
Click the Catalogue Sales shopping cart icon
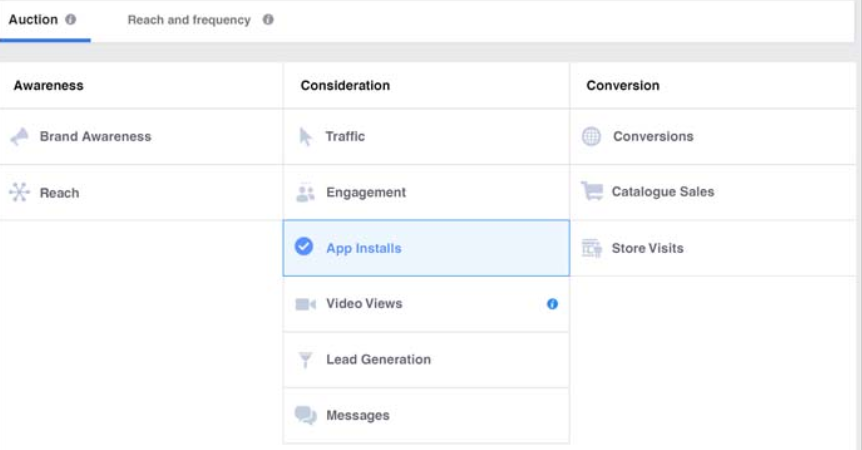click(x=592, y=192)
